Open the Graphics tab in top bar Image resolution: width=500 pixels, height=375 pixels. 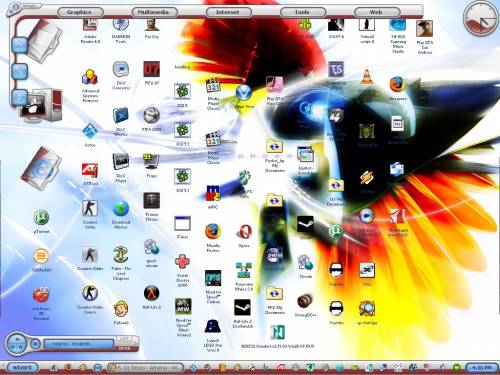pos(79,12)
